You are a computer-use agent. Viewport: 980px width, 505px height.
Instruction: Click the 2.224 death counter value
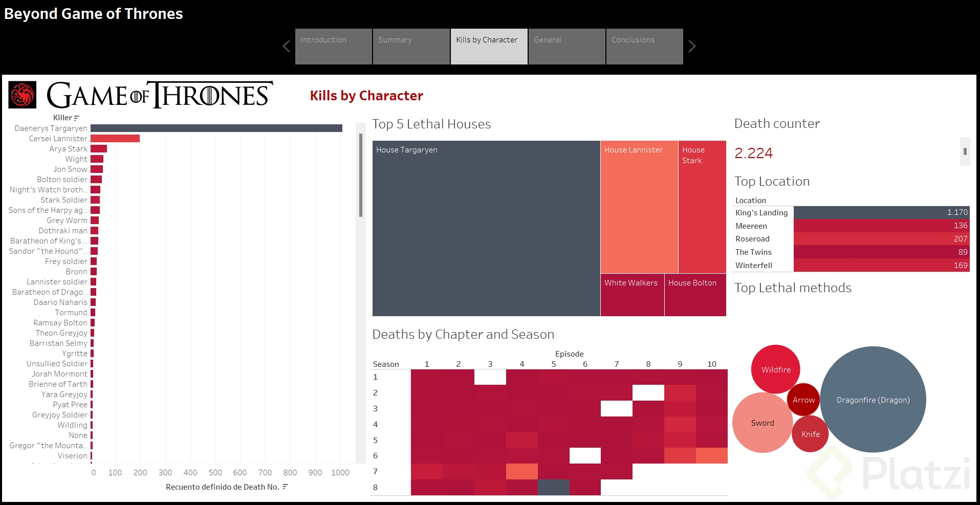coord(753,153)
